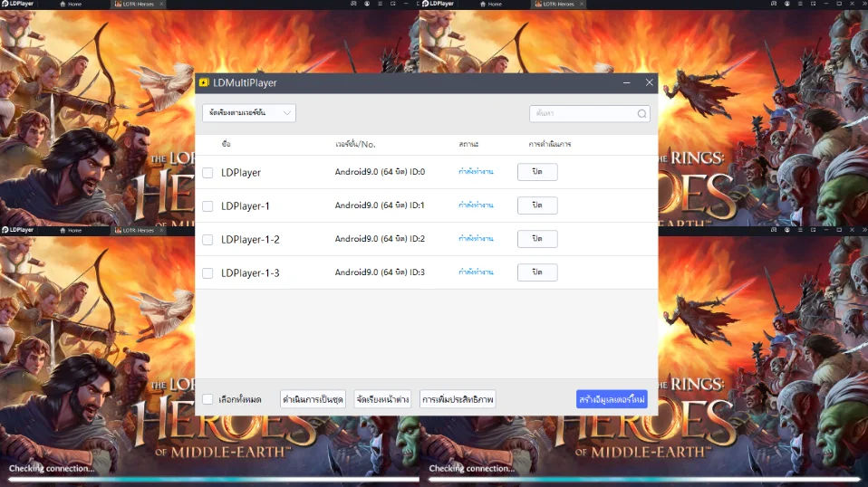
Task: Click the magnifier search icon in LDMultiPlayer
Action: click(x=641, y=113)
